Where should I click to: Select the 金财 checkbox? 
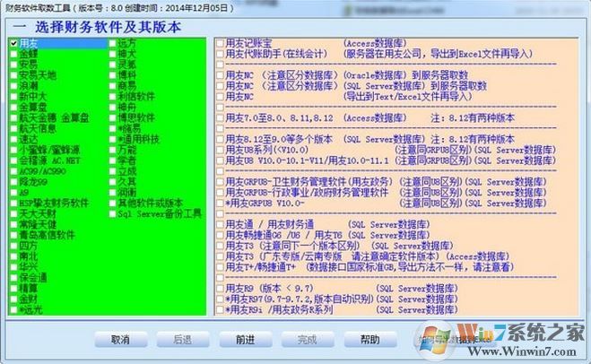coord(14,299)
